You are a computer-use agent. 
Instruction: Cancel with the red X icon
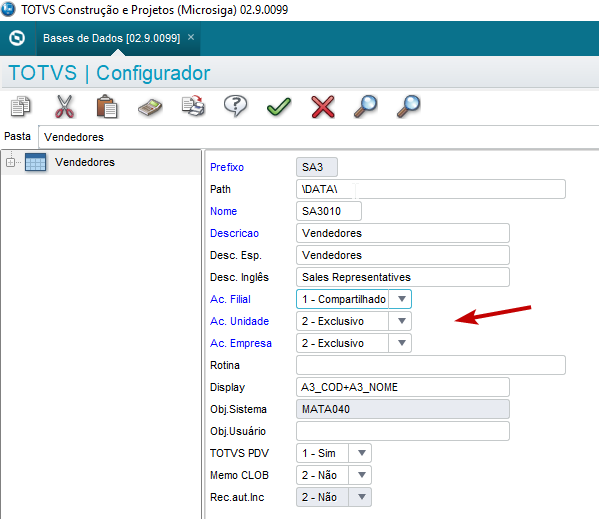pyautogui.click(x=323, y=107)
